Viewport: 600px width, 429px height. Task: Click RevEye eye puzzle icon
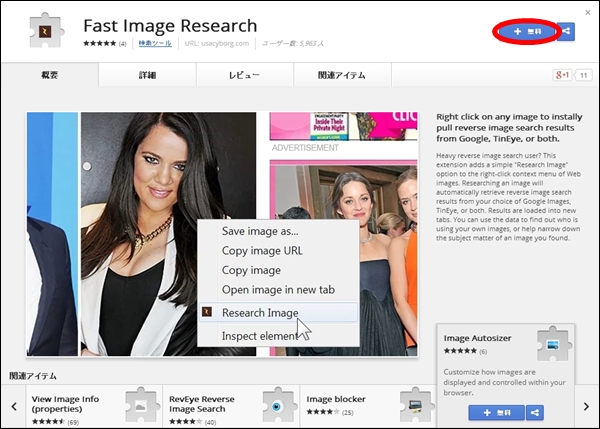[x=278, y=405]
